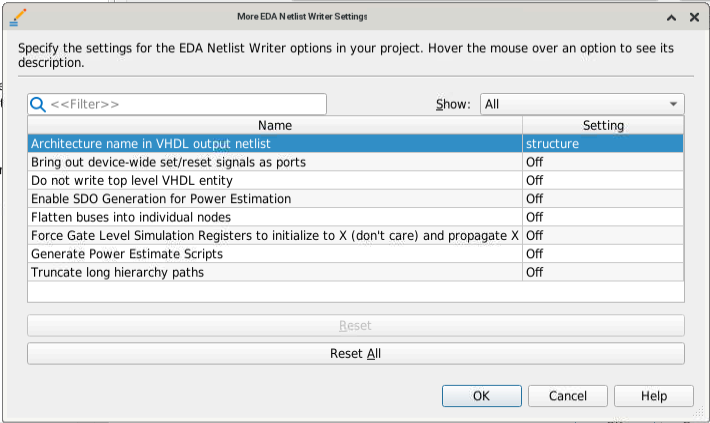
Task: Click the Setting column header
Action: (603, 125)
